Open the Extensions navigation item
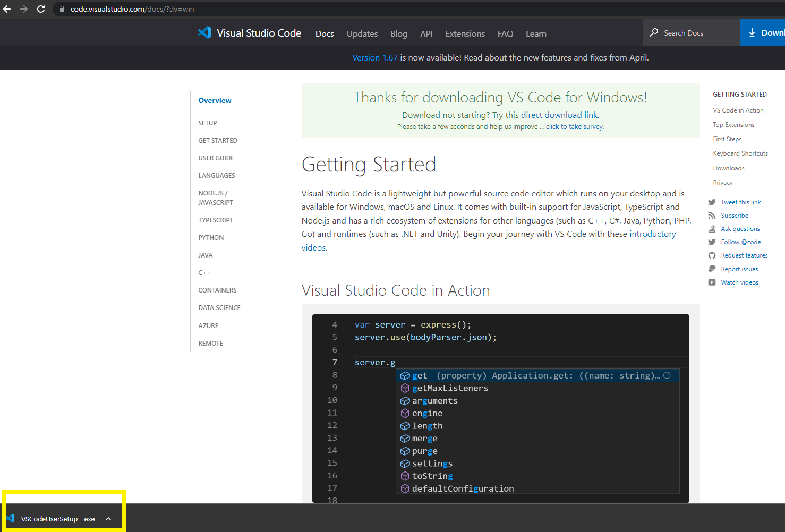 click(x=465, y=33)
